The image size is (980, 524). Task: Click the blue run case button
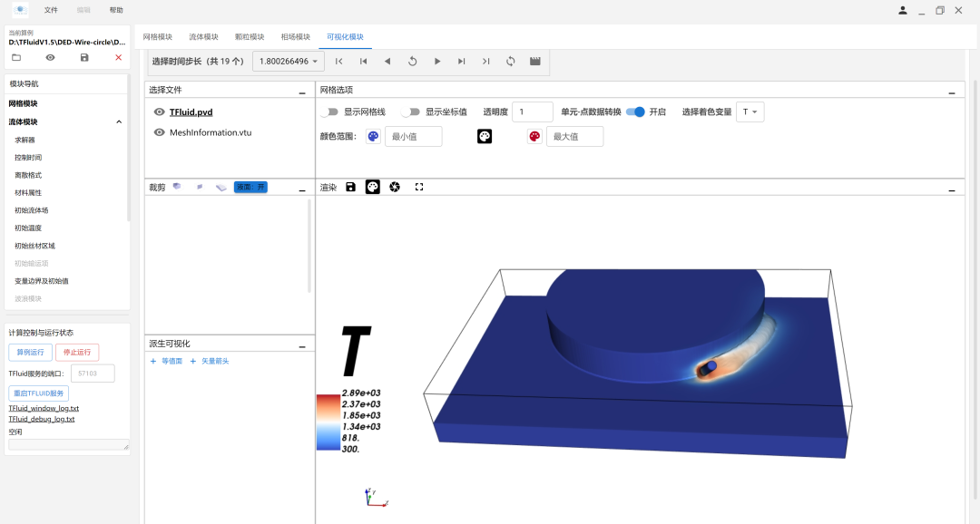tap(30, 353)
